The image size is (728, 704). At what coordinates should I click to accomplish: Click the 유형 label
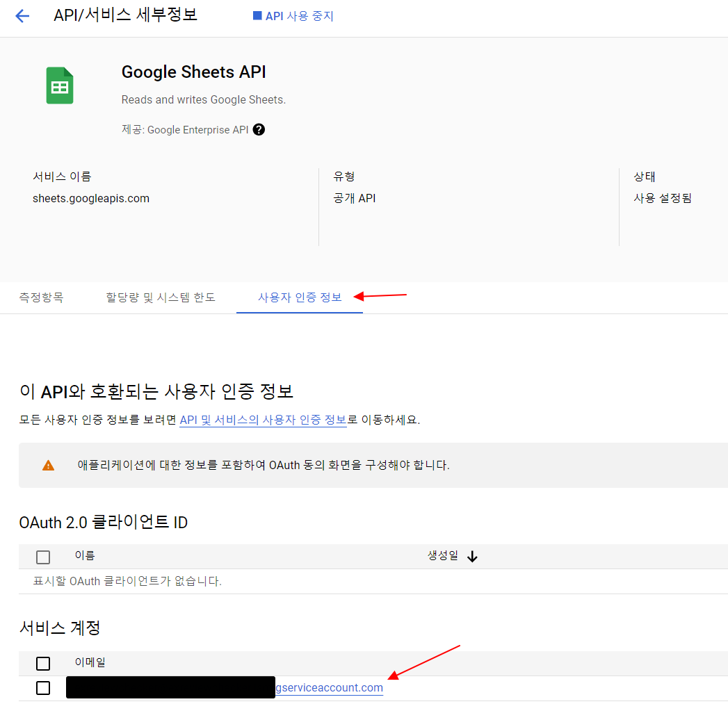(x=344, y=177)
